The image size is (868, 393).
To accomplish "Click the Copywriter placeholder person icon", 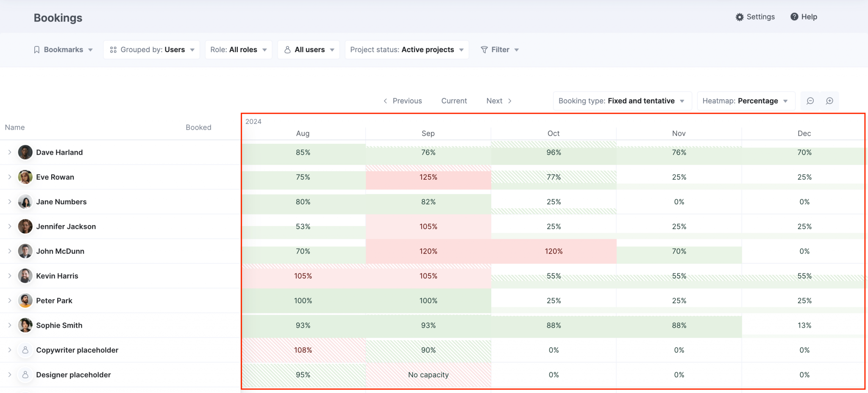I will coord(25,350).
